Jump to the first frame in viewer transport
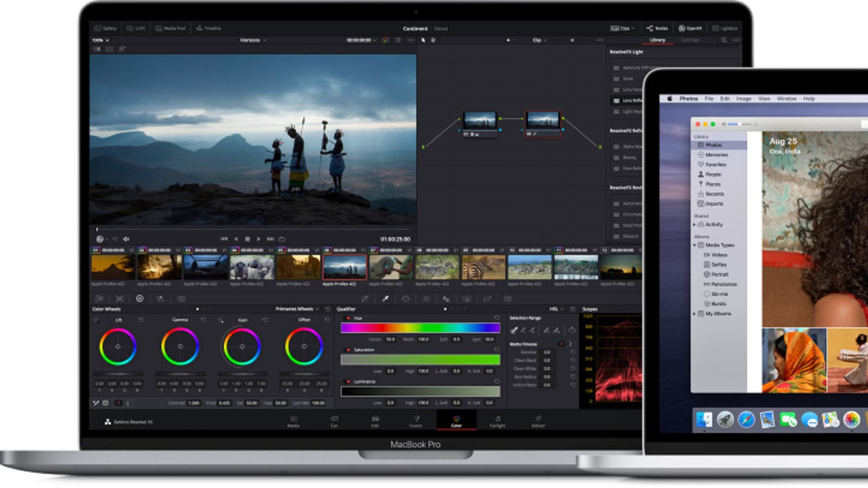Viewport: 868px width, 488px height. (224, 239)
